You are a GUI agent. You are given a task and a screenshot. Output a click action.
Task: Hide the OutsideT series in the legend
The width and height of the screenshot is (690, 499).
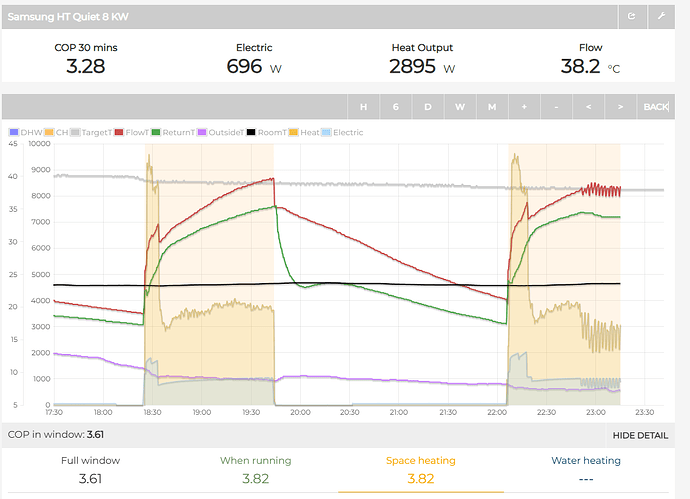point(226,132)
